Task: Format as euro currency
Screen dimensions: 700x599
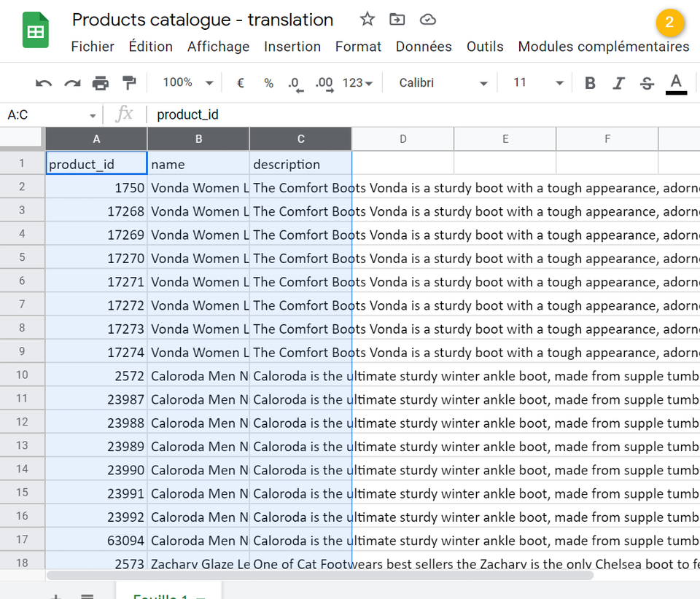Action: pos(240,83)
